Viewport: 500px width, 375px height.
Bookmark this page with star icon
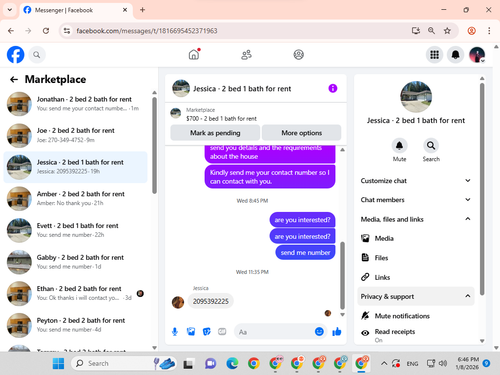[447, 31]
